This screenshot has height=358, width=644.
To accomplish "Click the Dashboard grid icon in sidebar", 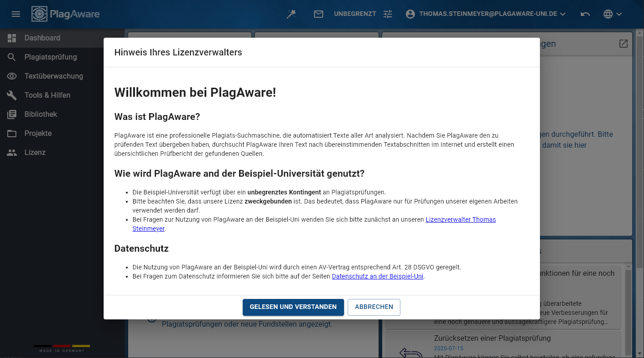I will coord(12,38).
